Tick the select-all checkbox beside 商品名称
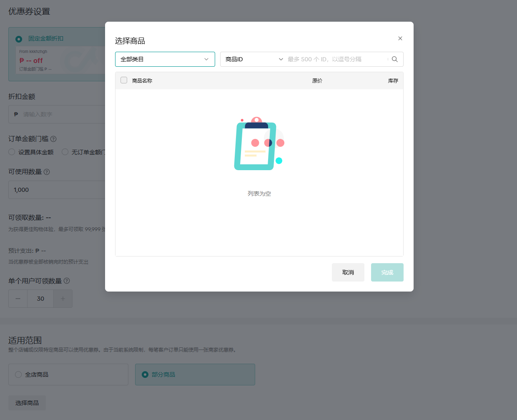This screenshot has height=420, width=517. point(124,80)
